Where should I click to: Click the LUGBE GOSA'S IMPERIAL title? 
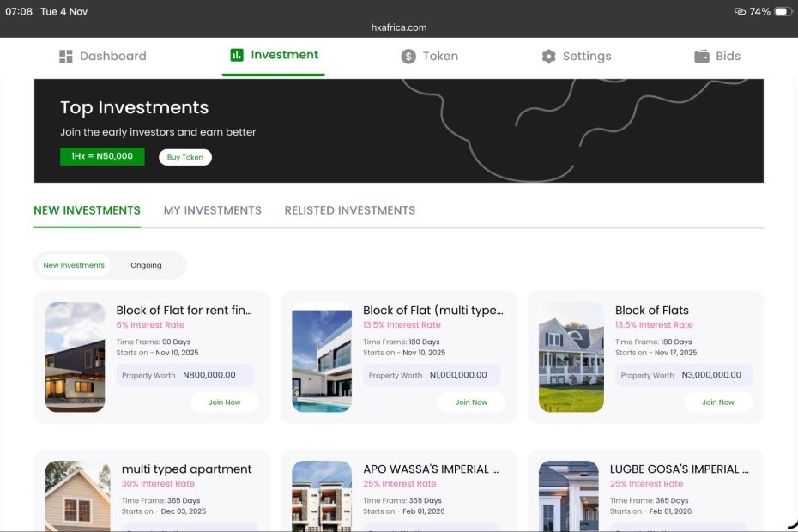(x=679, y=469)
